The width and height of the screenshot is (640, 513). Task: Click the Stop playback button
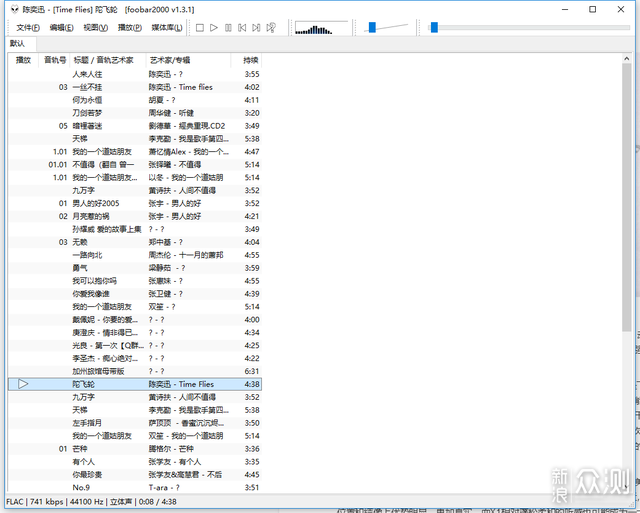click(200, 28)
